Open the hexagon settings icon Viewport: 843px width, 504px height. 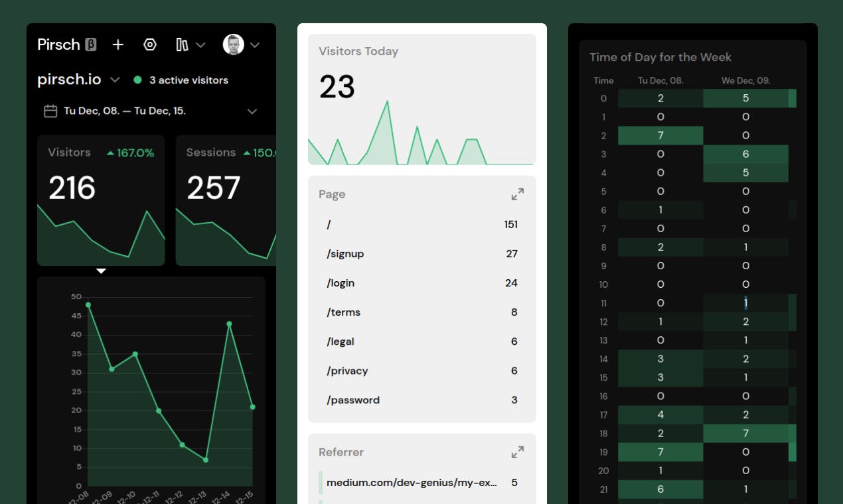click(x=150, y=44)
